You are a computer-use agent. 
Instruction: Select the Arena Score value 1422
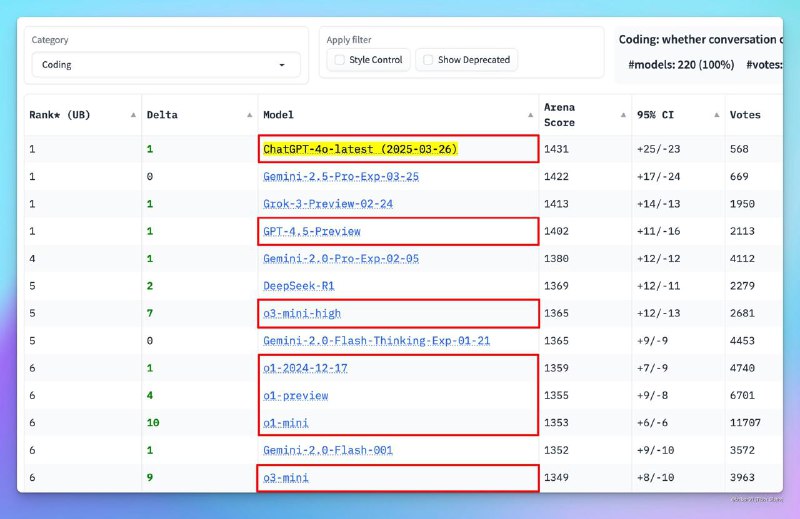click(x=556, y=177)
